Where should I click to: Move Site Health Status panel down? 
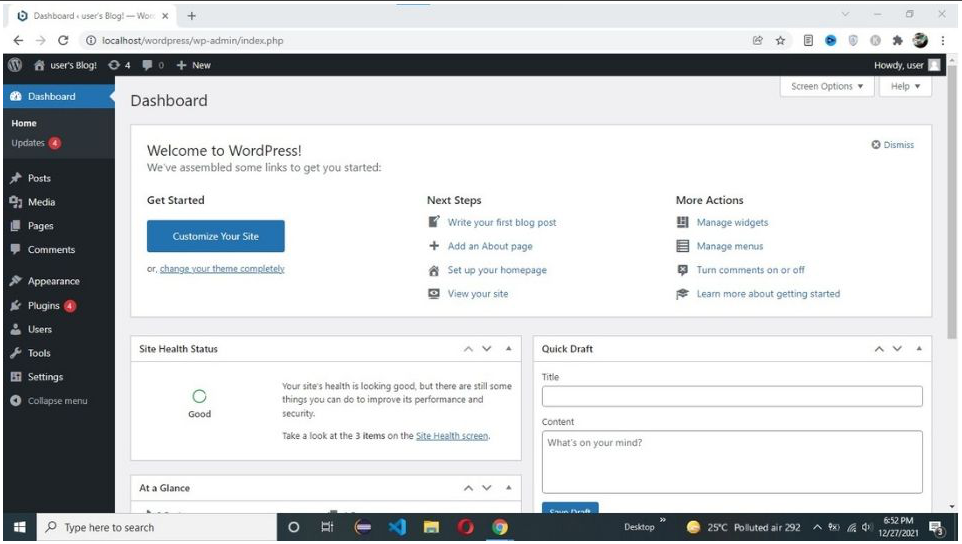click(x=487, y=349)
